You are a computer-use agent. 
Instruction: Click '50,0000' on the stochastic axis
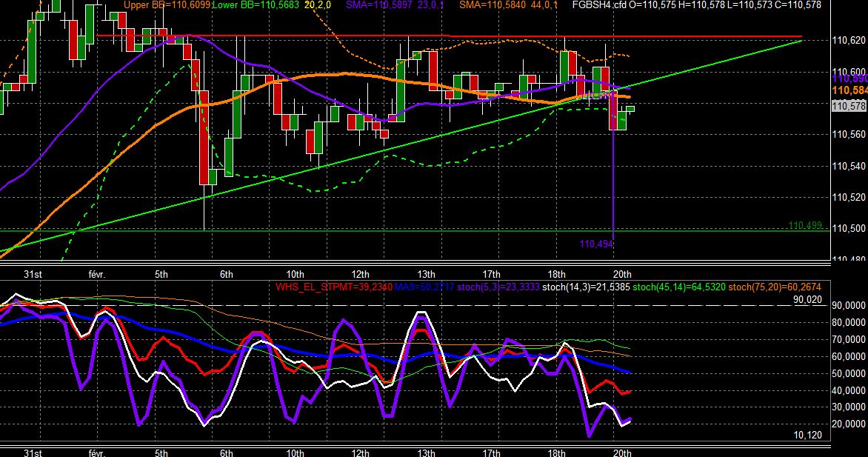pyautogui.click(x=849, y=373)
